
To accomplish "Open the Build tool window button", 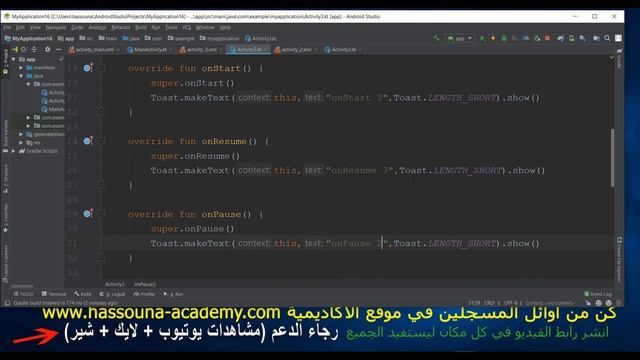I will 83,294.
